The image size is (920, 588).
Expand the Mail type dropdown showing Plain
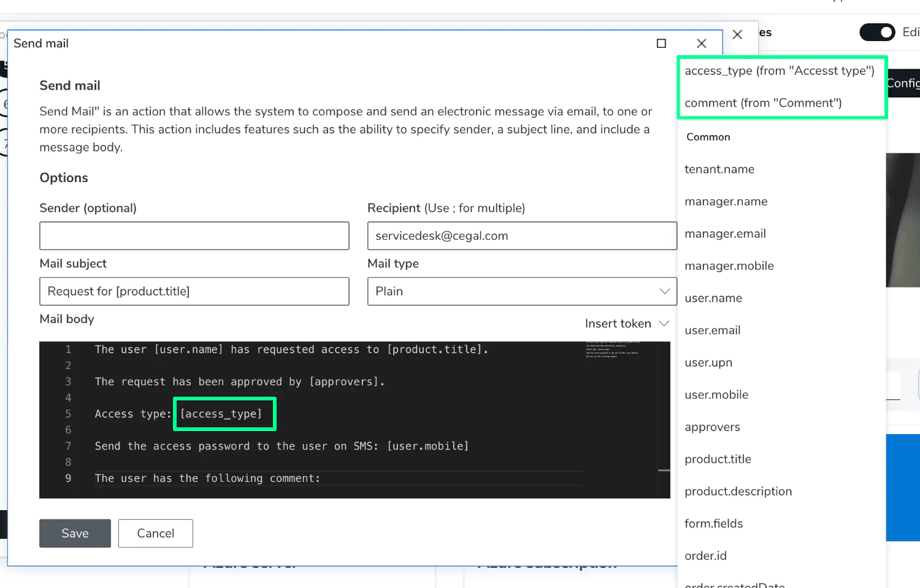tap(521, 291)
